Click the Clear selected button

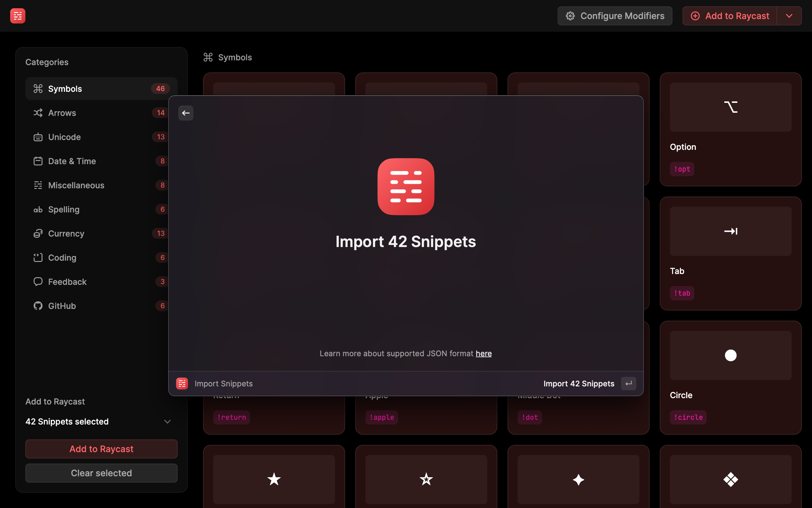click(x=101, y=473)
